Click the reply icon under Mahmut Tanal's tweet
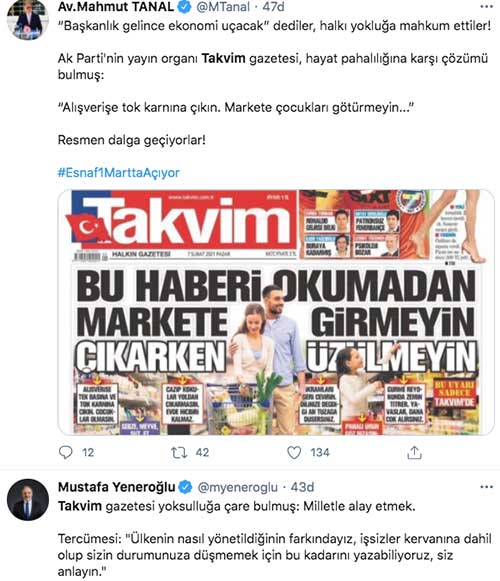Screen dimensions: 500x581 (x=66, y=452)
